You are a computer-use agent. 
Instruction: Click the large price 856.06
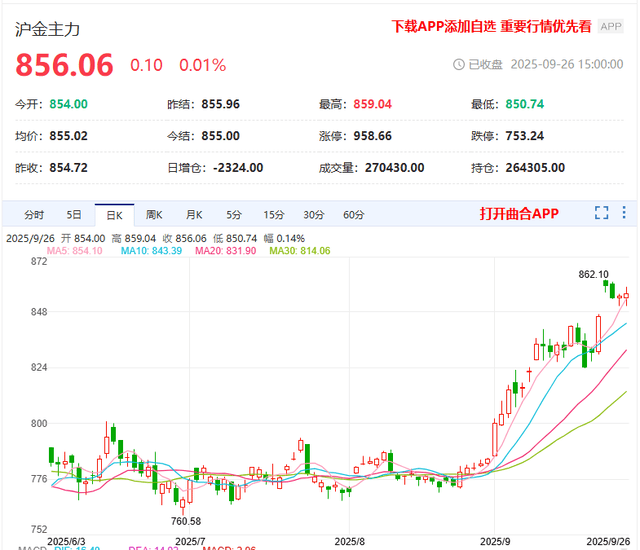point(64,65)
